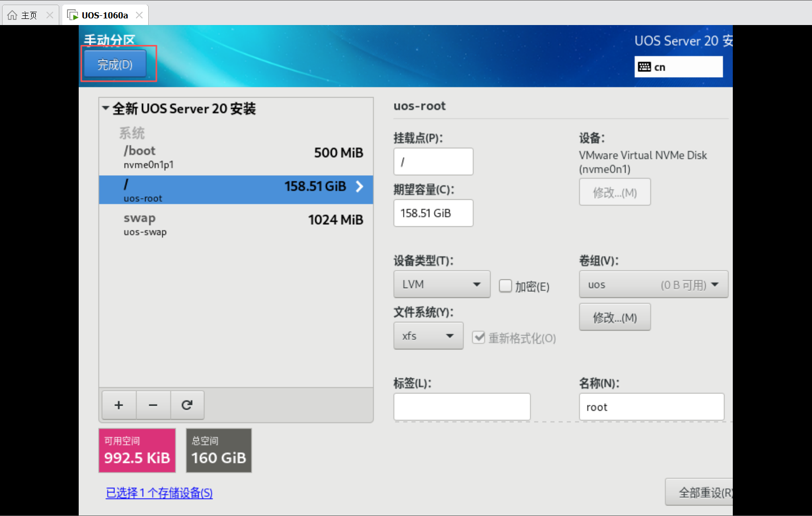Click the 完成(D) done button

(115, 64)
